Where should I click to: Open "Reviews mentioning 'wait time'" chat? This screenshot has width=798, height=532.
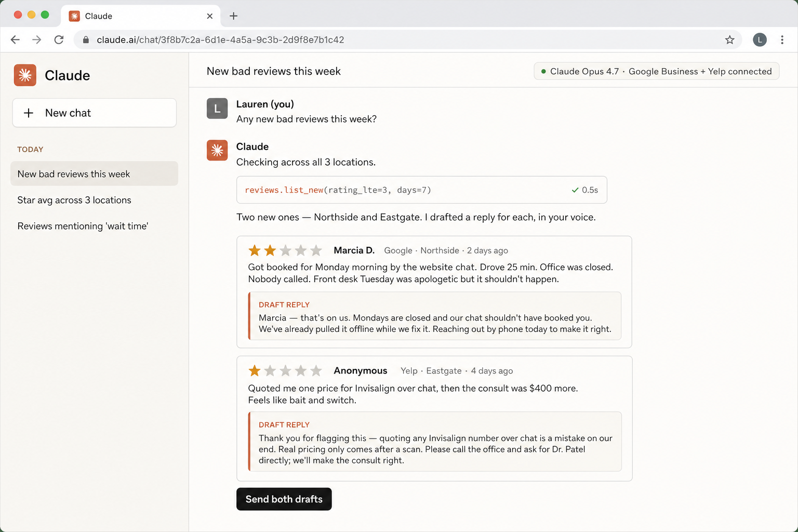94,226
